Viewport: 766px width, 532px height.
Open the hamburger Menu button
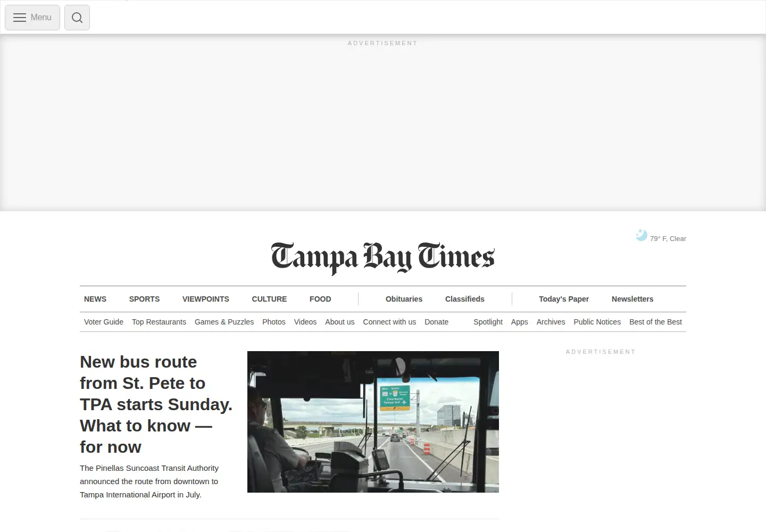point(32,18)
